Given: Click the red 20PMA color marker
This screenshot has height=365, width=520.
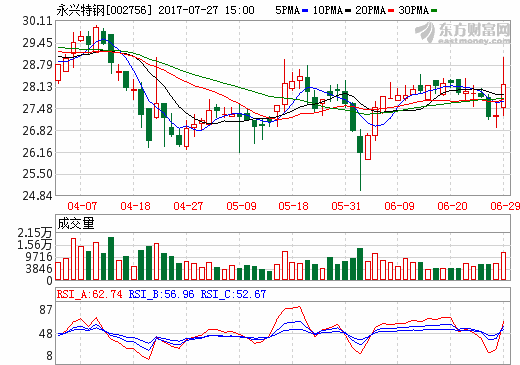Looking at the screenshot, I should [x=391, y=11].
